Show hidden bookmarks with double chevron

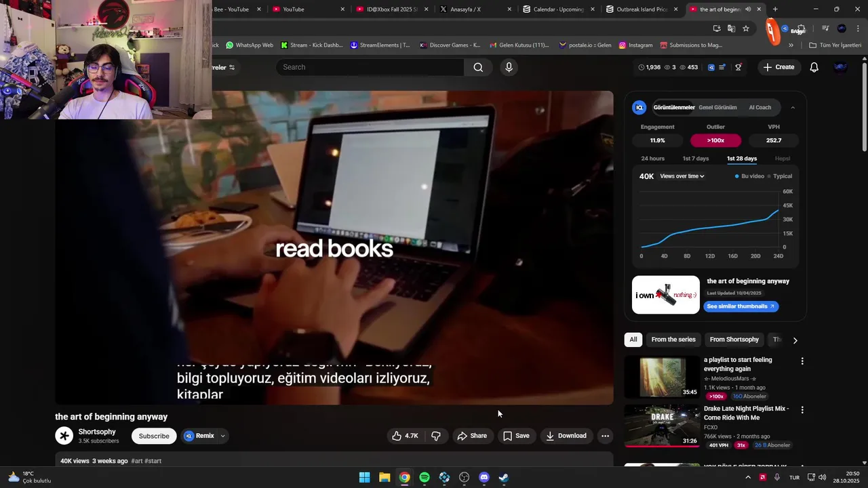click(791, 45)
